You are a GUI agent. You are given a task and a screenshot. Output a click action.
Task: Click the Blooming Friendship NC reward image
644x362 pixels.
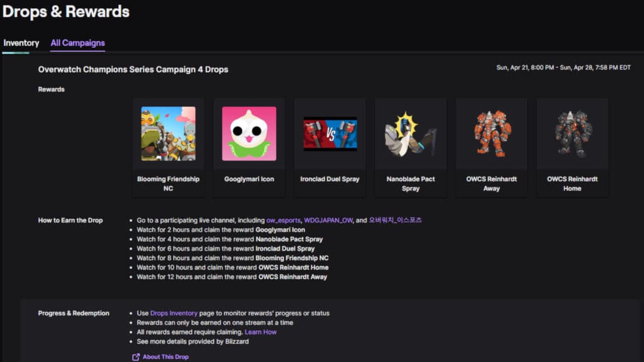168,133
